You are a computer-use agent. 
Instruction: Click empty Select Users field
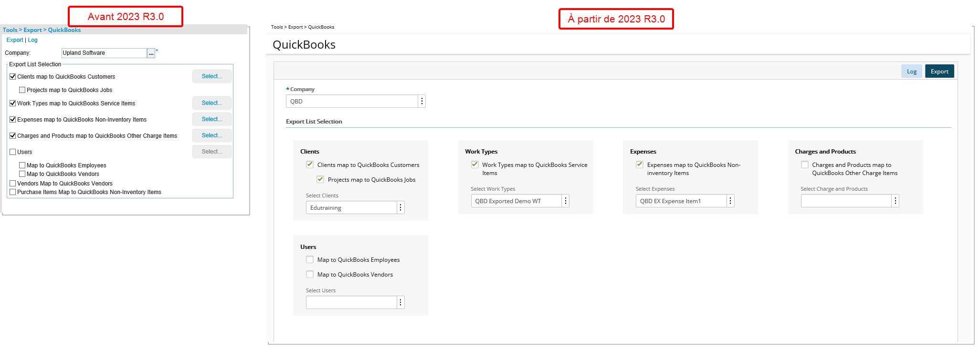coord(351,302)
